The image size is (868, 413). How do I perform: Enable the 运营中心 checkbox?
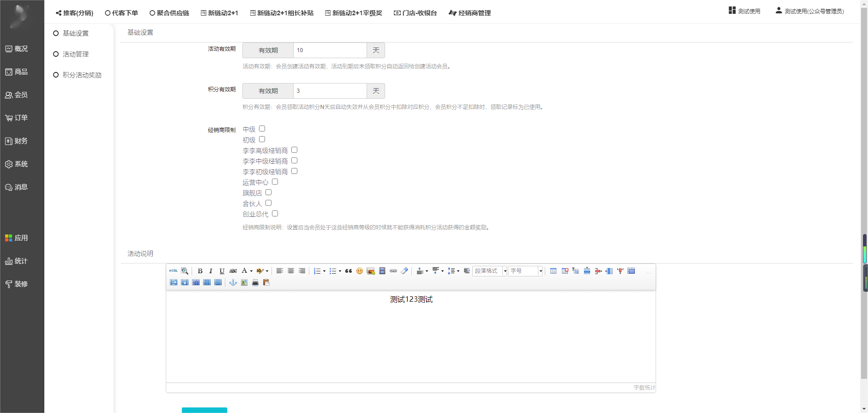[x=275, y=182]
